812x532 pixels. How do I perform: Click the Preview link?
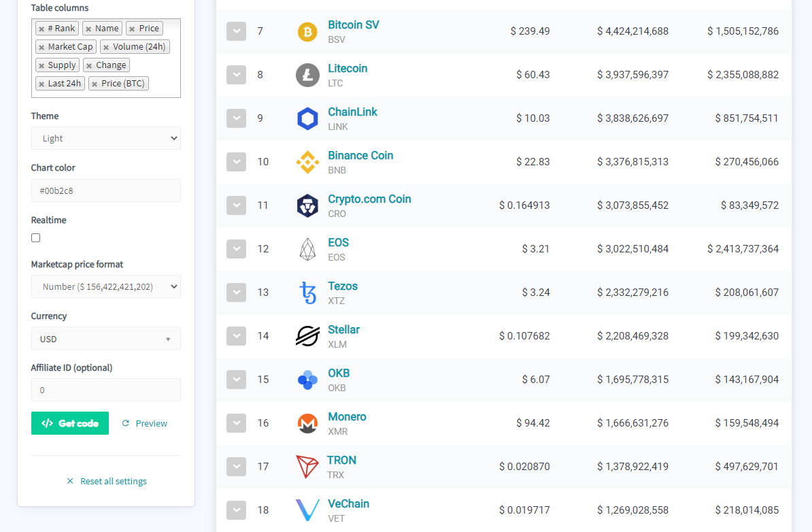(x=144, y=423)
